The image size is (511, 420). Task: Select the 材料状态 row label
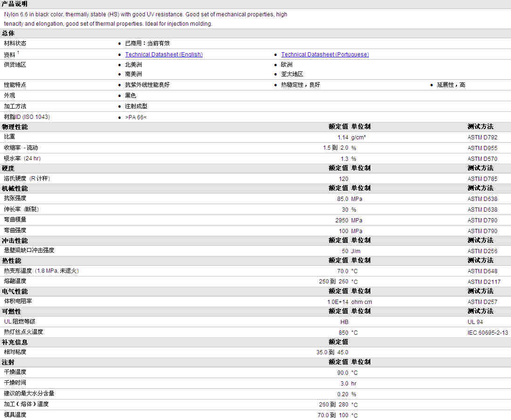pos(15,43)
